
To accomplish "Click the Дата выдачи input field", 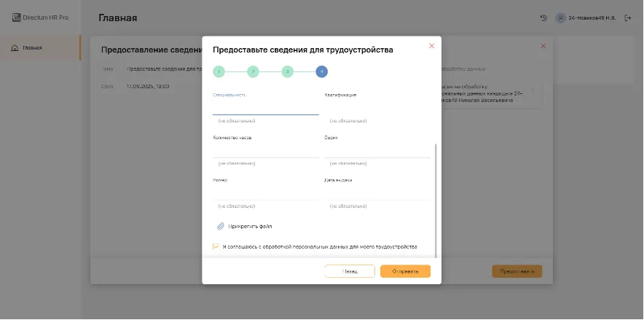I will tap(377, 192).
